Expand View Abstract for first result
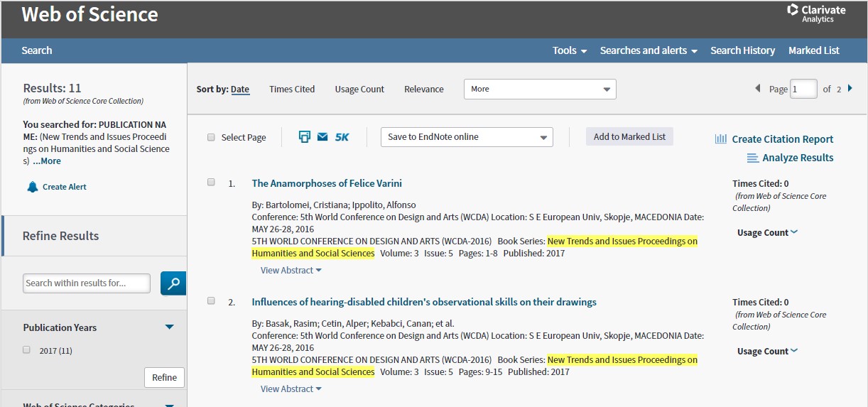The width and height of the screenshot is (868, 407). tap(291, 271)
